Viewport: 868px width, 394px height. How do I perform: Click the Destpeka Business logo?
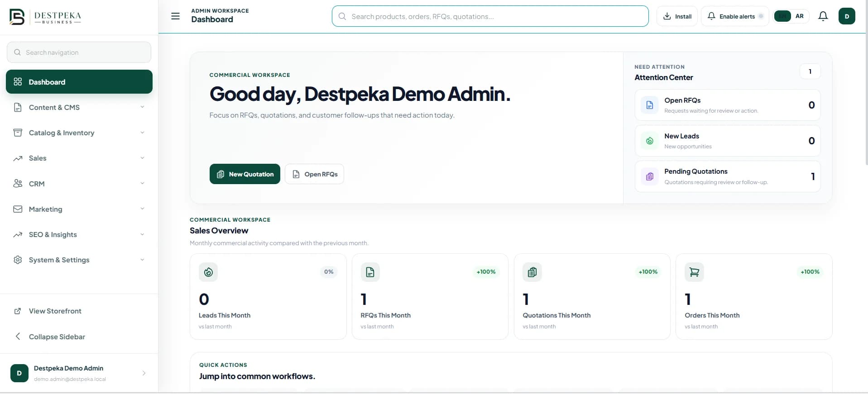pos(45,17)
